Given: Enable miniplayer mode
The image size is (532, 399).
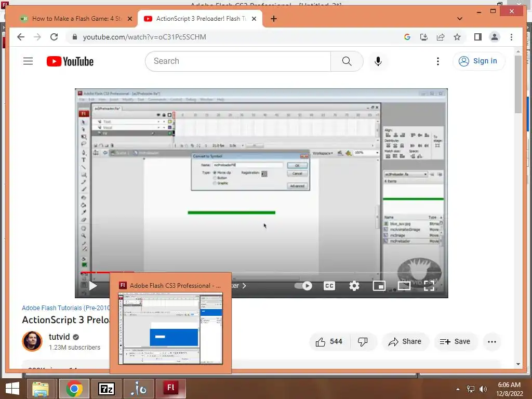Looking at the screenshot, I should 379,286.
